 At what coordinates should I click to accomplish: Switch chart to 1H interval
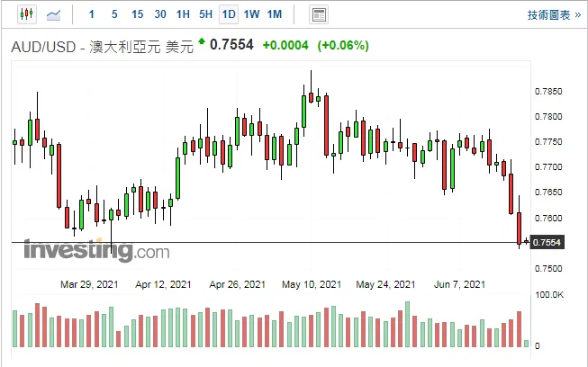coord(183,14)
